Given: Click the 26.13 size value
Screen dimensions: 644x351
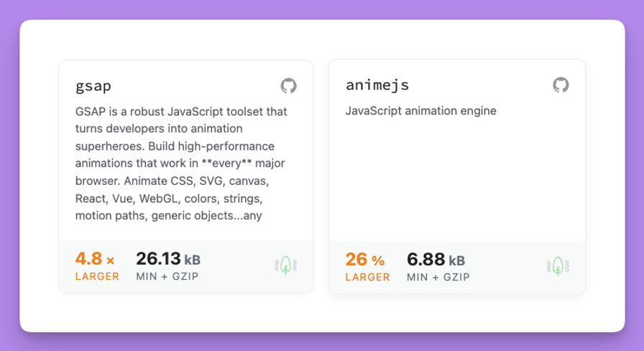Looking at the screenshot, I should click(158, 259).
